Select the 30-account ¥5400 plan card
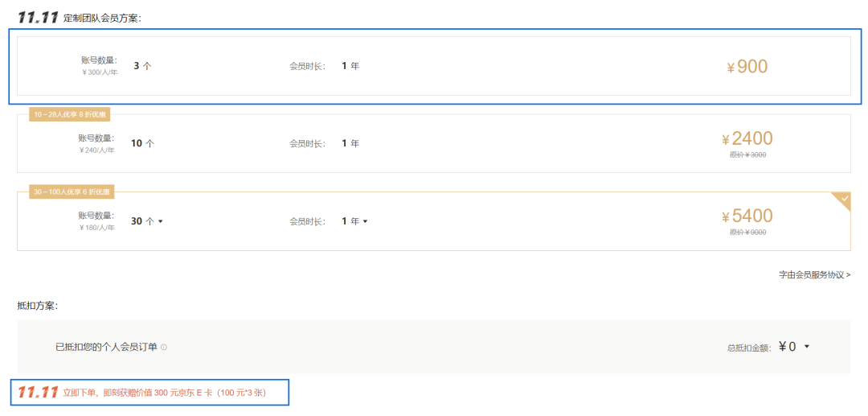 [x=433, y=221]
